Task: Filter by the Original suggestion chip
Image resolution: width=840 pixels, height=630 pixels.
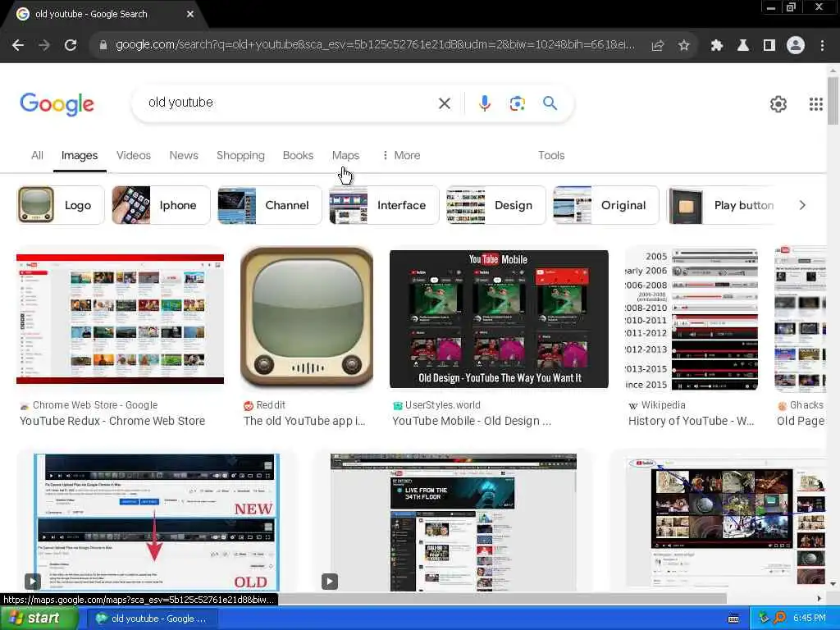Action: pos(606,205)
